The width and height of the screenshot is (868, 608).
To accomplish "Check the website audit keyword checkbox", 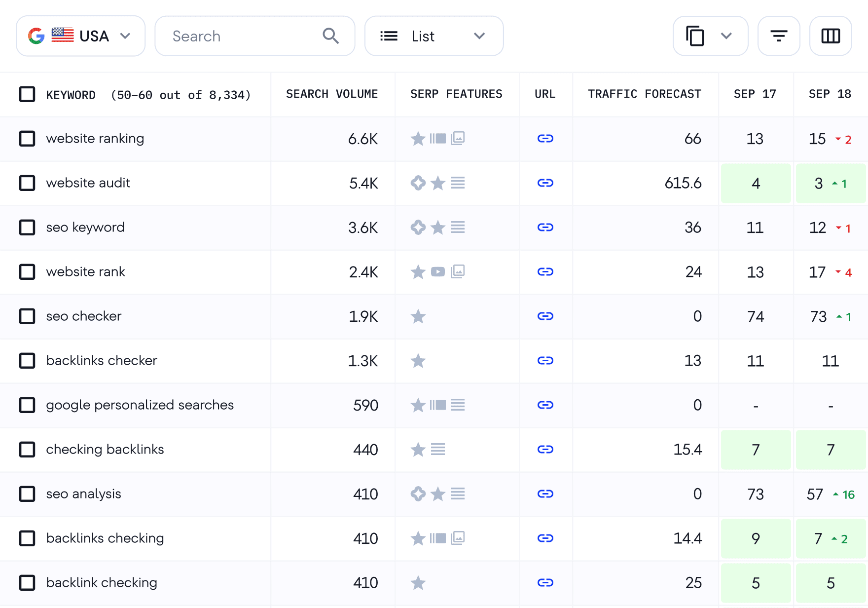I will coord(27,183).
